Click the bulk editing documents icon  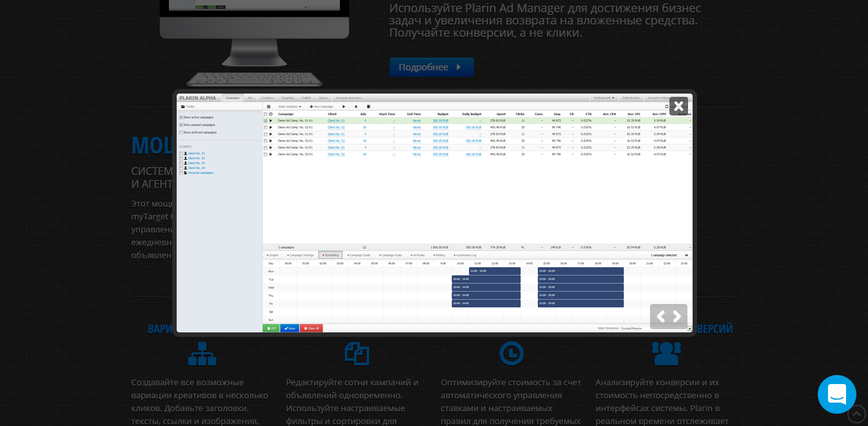357,354
